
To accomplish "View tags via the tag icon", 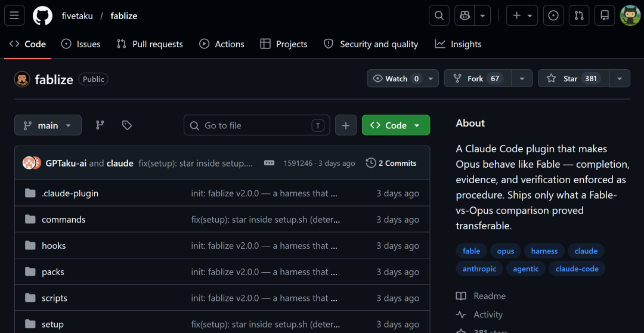I will pos(127,125).
